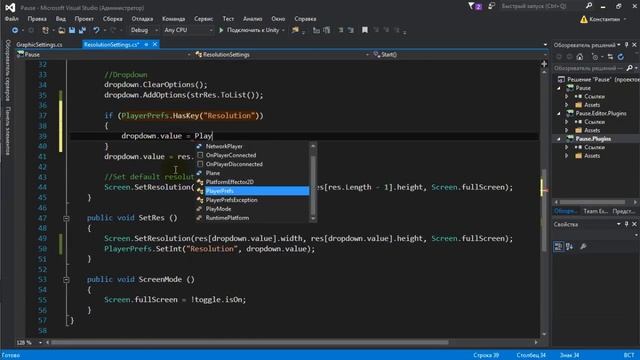Viewport: 640px width, 360px height.
Task: Click the Quick Launch search field
Action: [541, 6]
